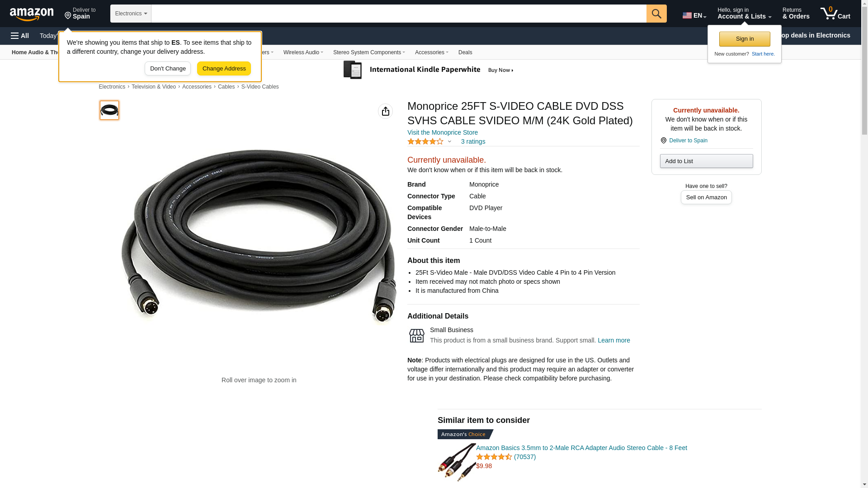
Task: Expand the star ratings breakdown arrow
Action: point(449,141)
